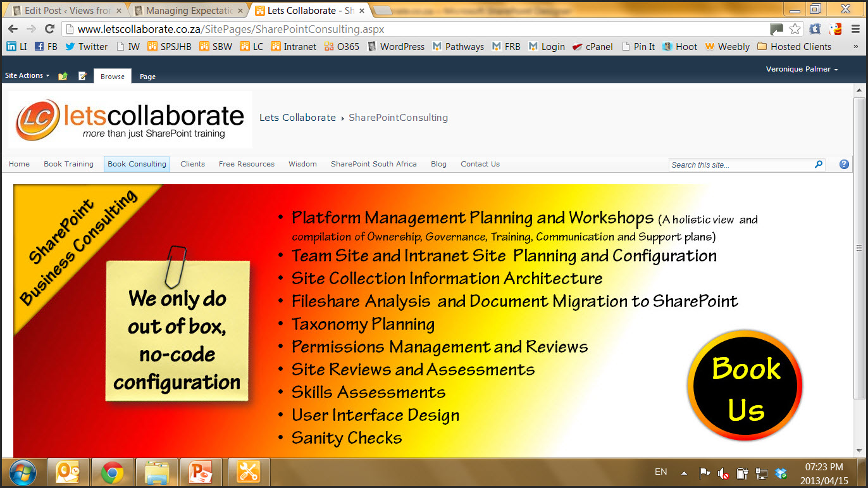Click the Navigate Up folder icon
Viewport: 868px width, 488px height.
63,76
